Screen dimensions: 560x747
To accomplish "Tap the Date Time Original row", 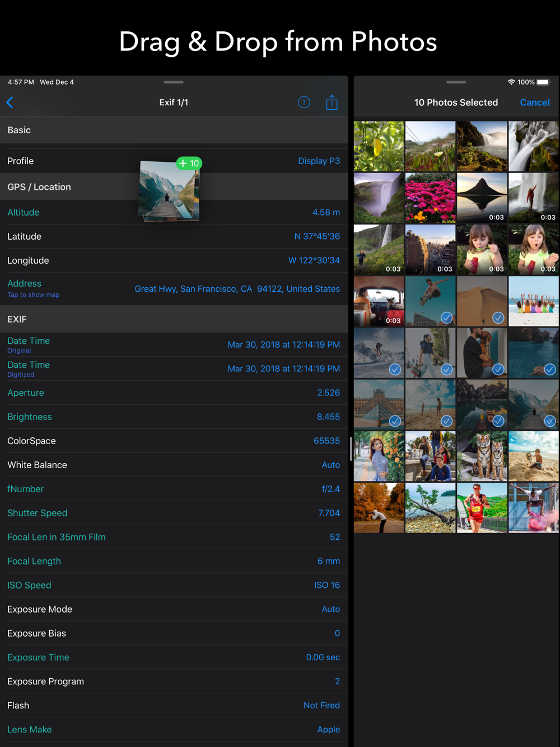I will 174,345.
